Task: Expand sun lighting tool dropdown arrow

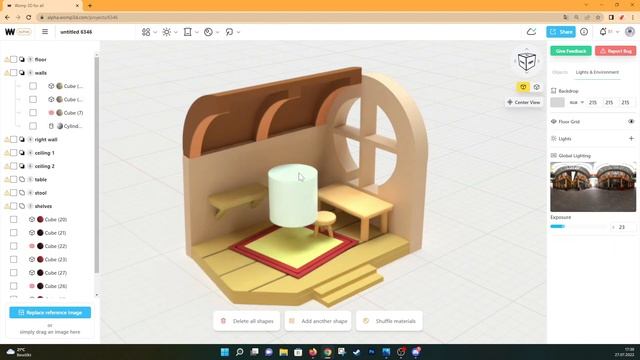Action: 176,32
